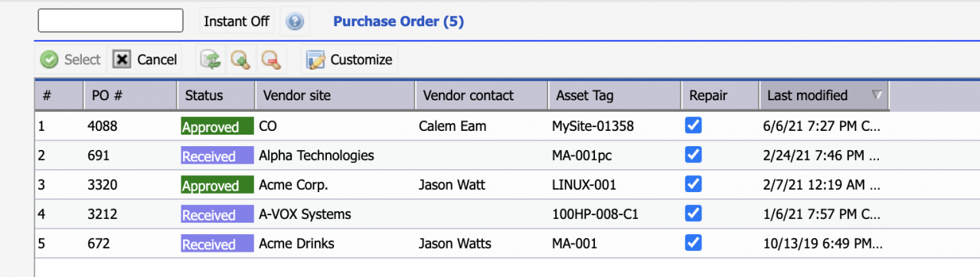Click the search input field
980x277 pixels.
pos(110,21)
